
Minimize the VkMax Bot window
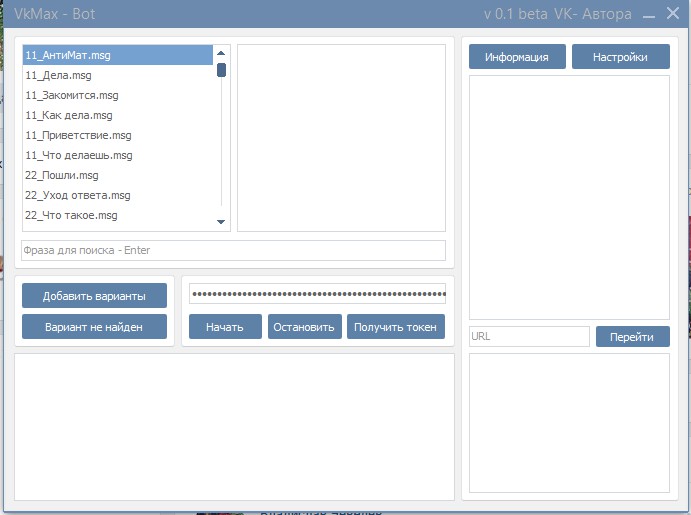(649, 16)
